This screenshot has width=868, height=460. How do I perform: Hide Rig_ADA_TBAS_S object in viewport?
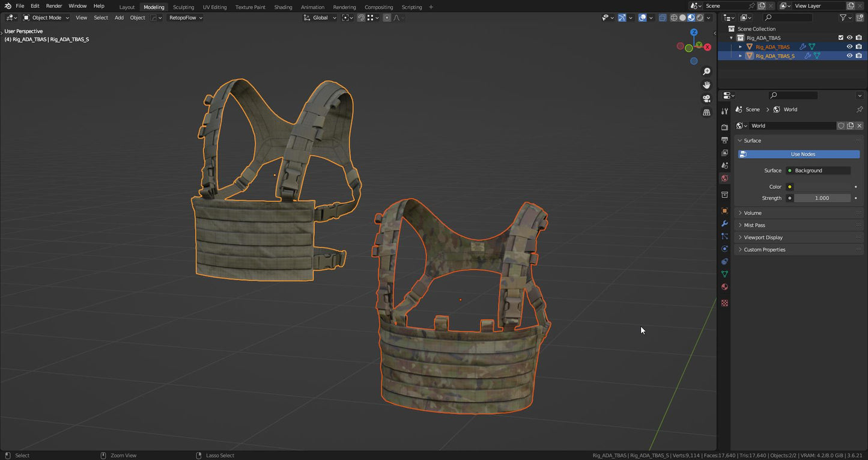tap(849, 56)
